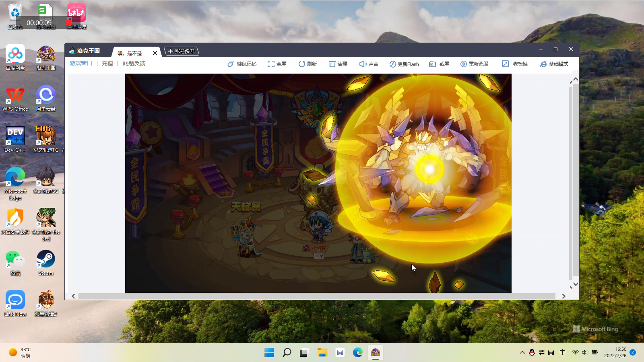Open Microsoft Edge desktop shortcut

pyautogui.click(x=15, y=184)
